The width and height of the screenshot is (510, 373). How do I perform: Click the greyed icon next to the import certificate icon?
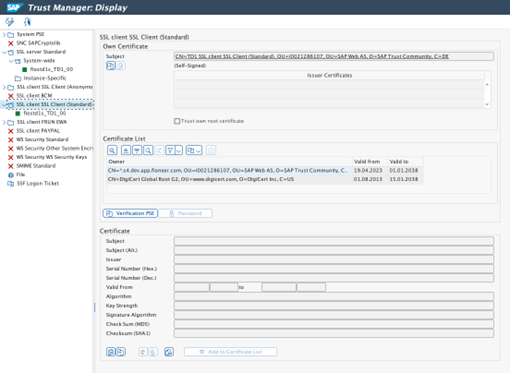click(121, 66)
